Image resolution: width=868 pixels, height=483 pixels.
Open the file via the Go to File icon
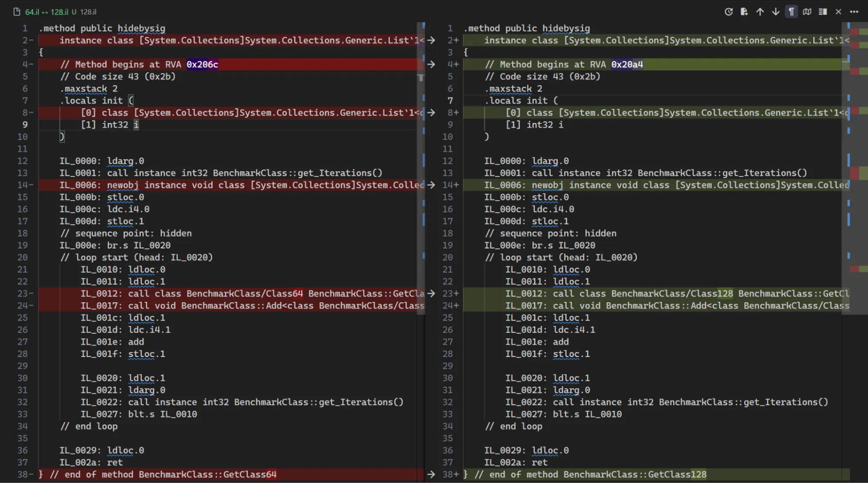coord(744,12)
